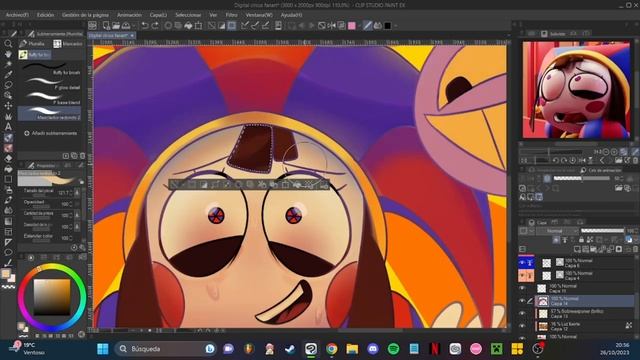Open the layer blend mode Normal dropdown
640x360 pixels.
[558, 231]
